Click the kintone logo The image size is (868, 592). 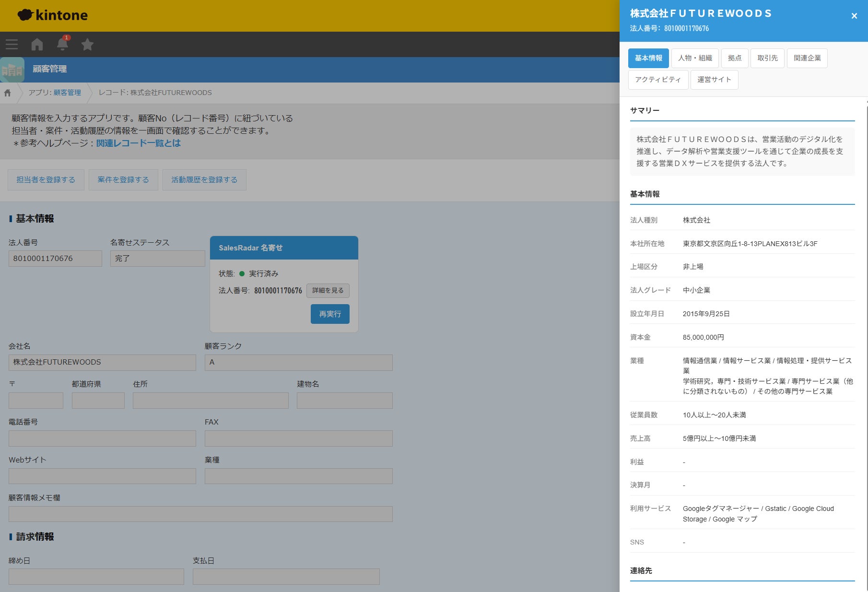click(x=53, y=15)
